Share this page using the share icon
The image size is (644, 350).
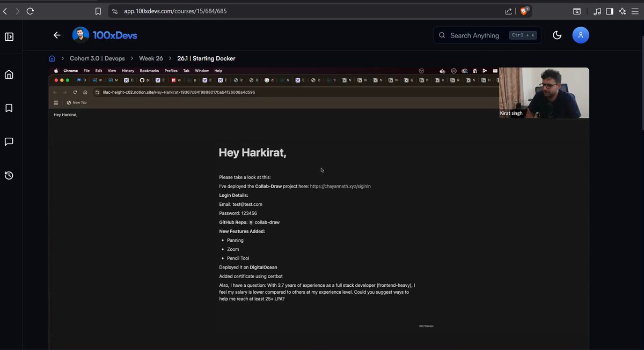508,11
